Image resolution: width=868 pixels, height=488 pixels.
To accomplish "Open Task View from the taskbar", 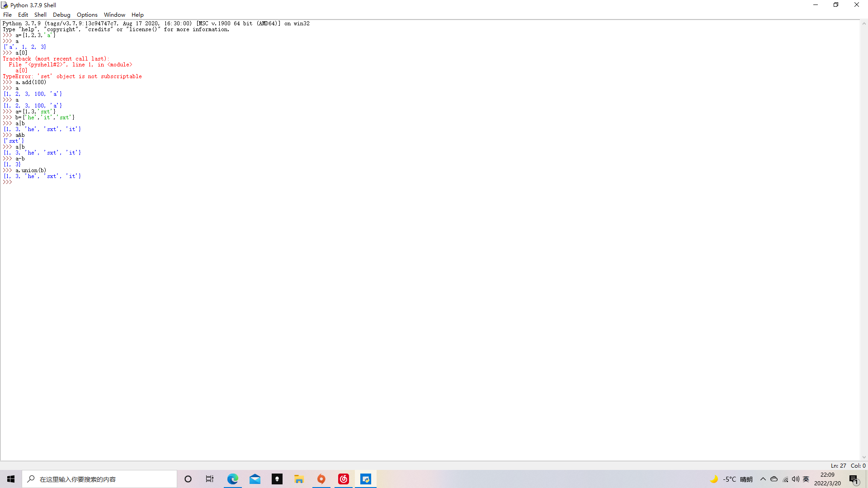I will [x=210, y=479].
